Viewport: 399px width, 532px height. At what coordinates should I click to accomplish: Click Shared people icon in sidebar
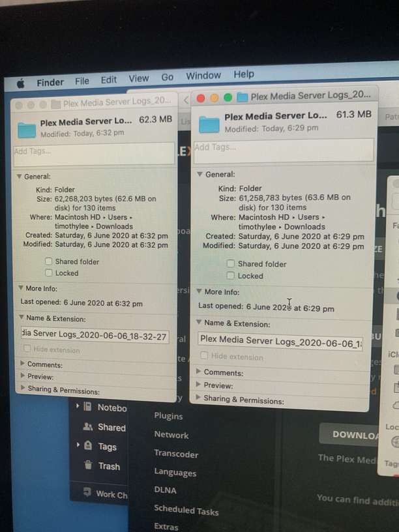click(87, 426)
